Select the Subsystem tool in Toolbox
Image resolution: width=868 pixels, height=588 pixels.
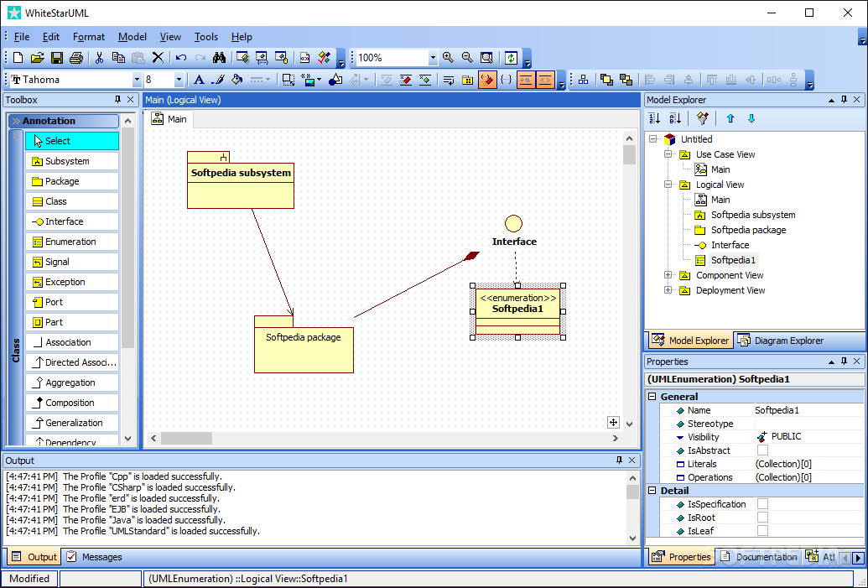pyautogui.click(x=72, y=161)
